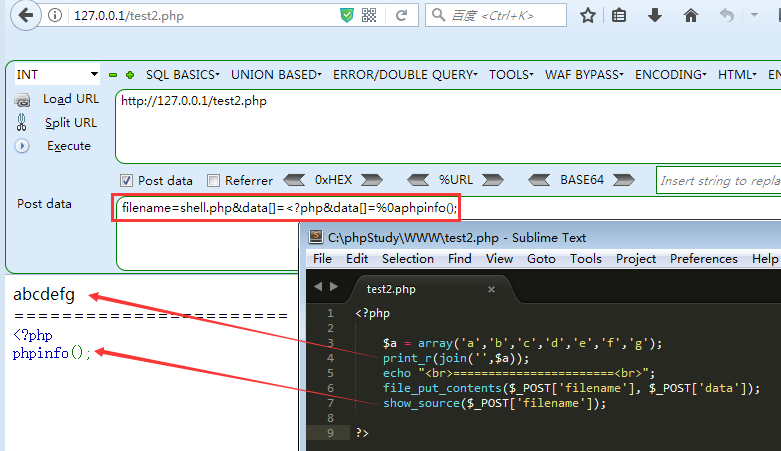This screenshot has height=451, width=781.
Task: Open the QR code icon in address bar
Action: pos(369,15)
